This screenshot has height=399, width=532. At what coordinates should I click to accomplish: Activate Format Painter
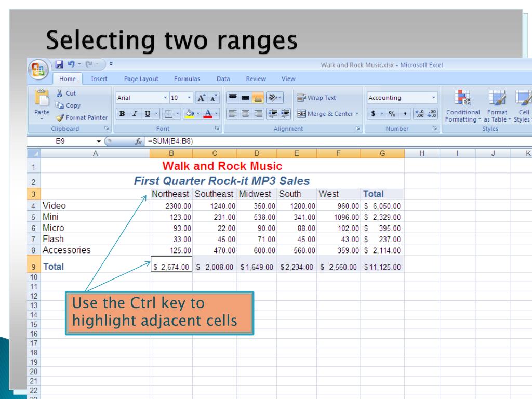pyautogui.click(x=82, y=117)
